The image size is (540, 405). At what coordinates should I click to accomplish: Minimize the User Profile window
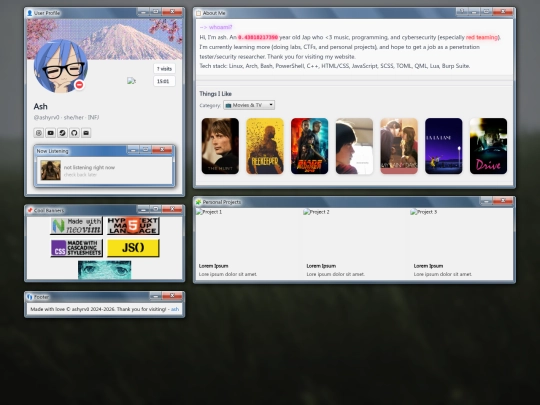pyautogui.click(x=143, y=12)
